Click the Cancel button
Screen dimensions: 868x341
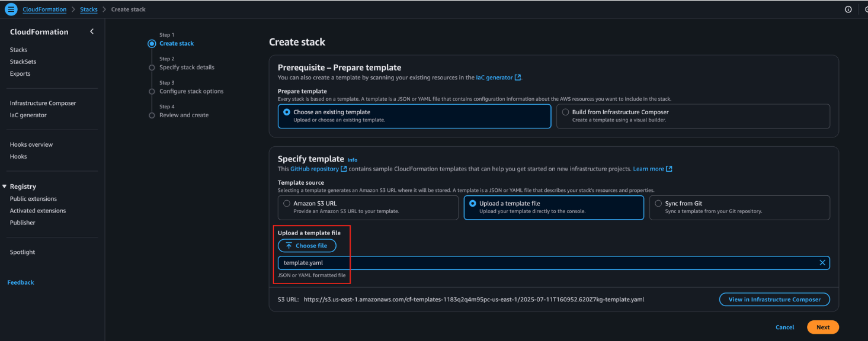[784, 327]
